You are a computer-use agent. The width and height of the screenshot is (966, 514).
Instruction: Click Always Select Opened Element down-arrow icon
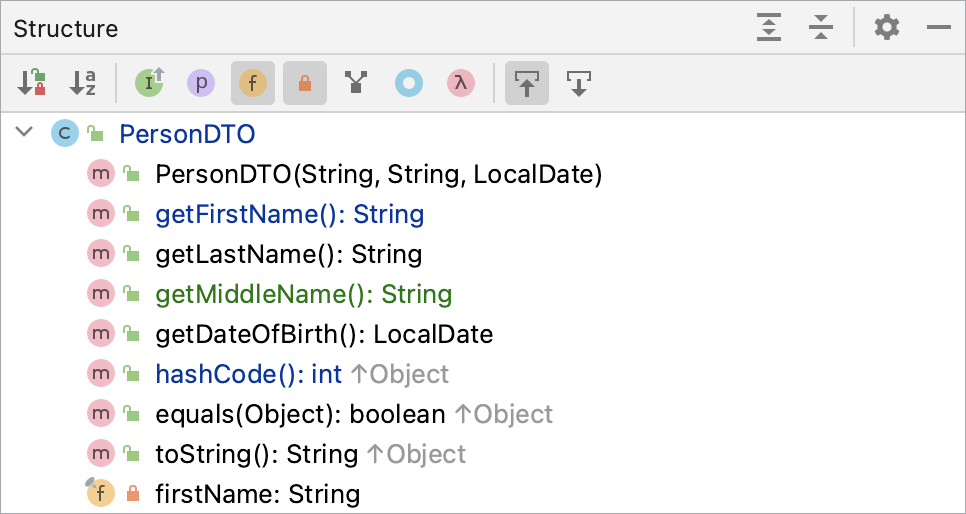point(579,83)
